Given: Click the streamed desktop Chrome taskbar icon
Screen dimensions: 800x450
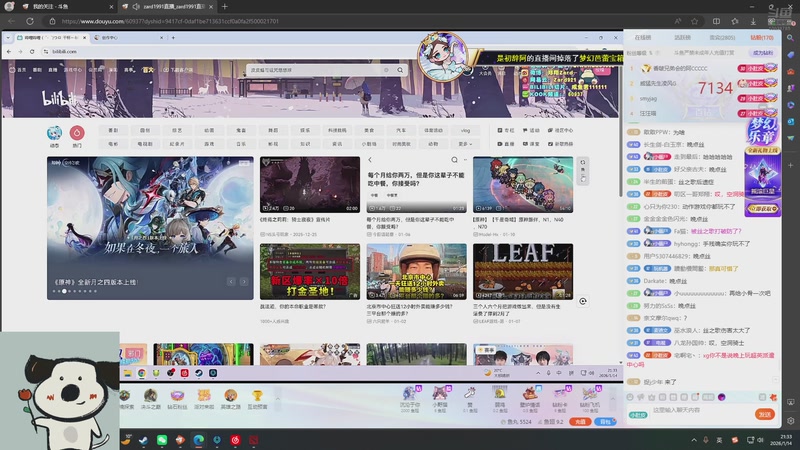Looking at the screenshot, I should (141, 373).
